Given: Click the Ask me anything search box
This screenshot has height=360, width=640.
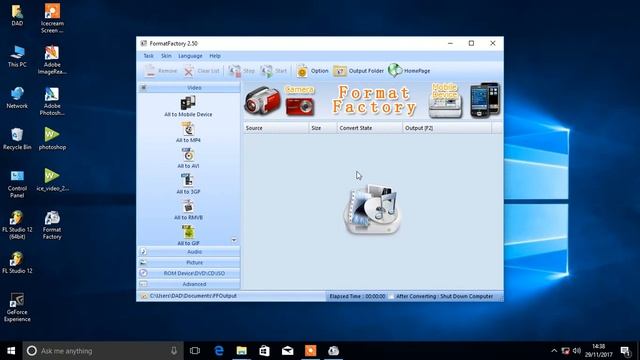Looking at the screenshot, I should click(103, 351).
